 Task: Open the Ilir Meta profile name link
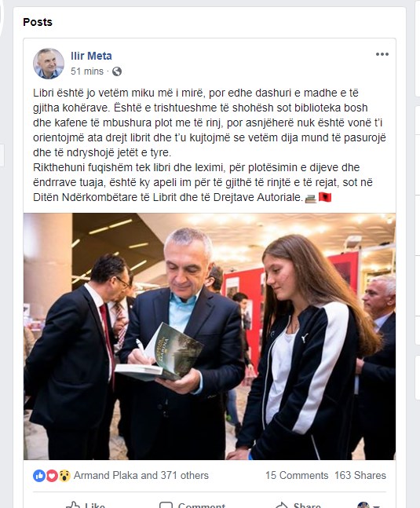point(91,56)
